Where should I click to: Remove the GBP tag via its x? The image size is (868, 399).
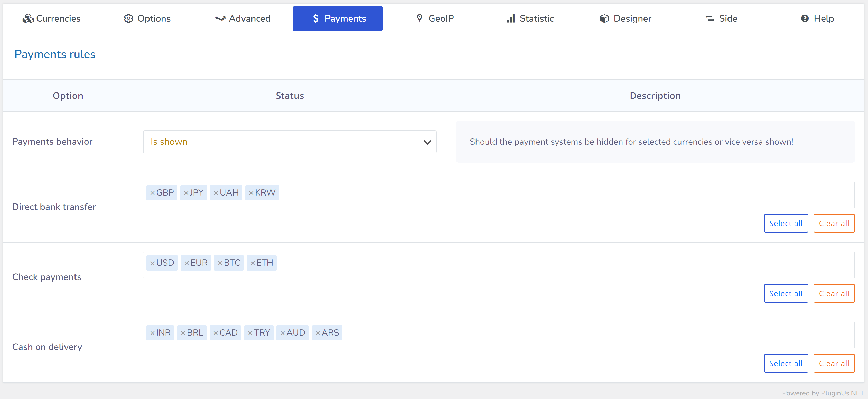click(x=152, y=193)
